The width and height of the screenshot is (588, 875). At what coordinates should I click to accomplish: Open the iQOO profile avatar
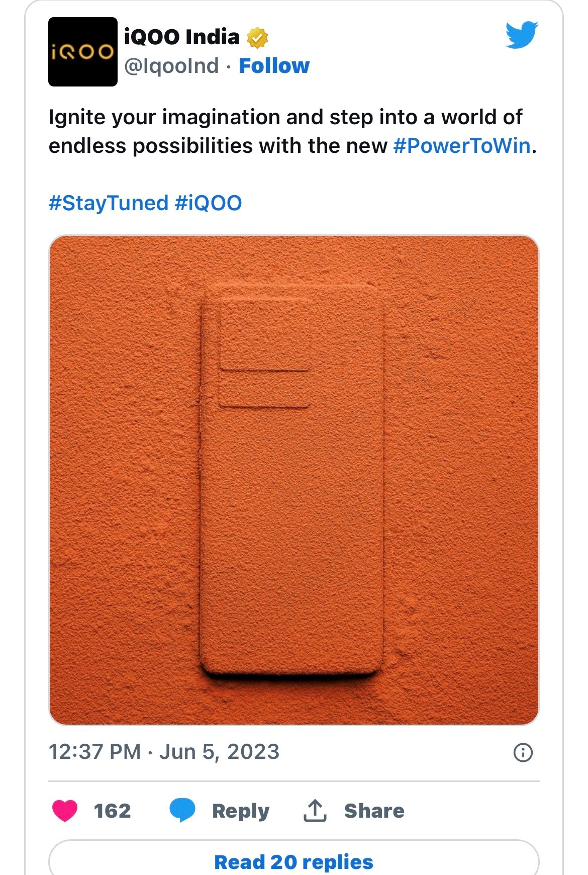point(83,52)
